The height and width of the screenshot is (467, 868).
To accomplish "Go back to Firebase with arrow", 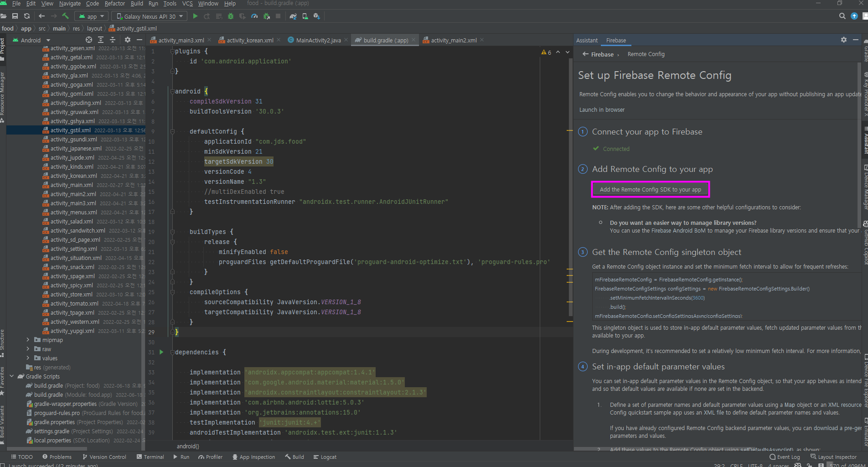I will tap(585, 54).
